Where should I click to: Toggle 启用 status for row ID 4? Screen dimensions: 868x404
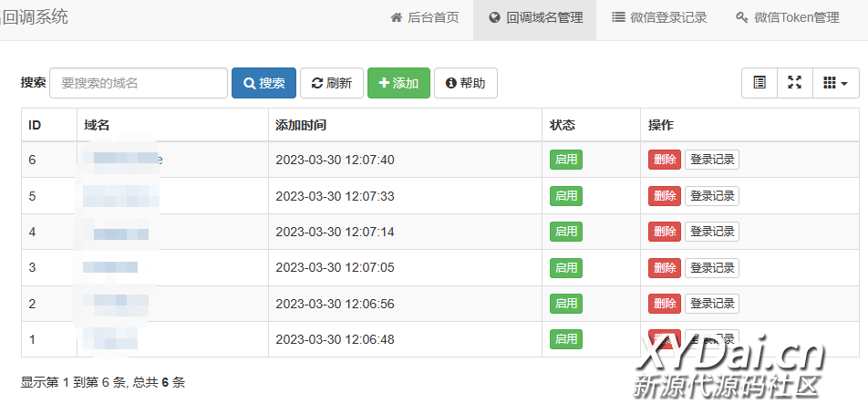tap(565, 232)
